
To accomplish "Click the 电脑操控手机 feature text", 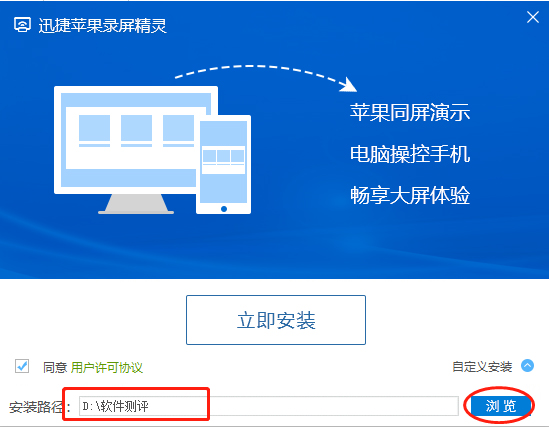I will (410, 154).
